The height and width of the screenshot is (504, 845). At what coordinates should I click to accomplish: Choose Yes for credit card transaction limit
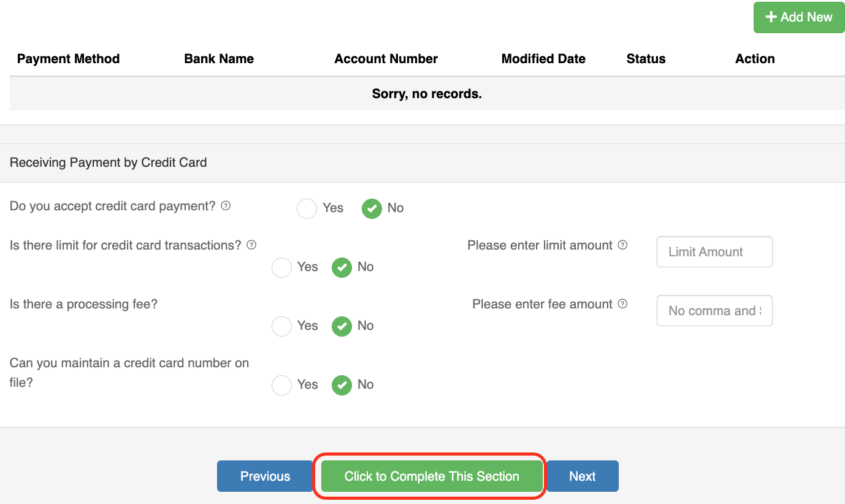coord(281,267)
